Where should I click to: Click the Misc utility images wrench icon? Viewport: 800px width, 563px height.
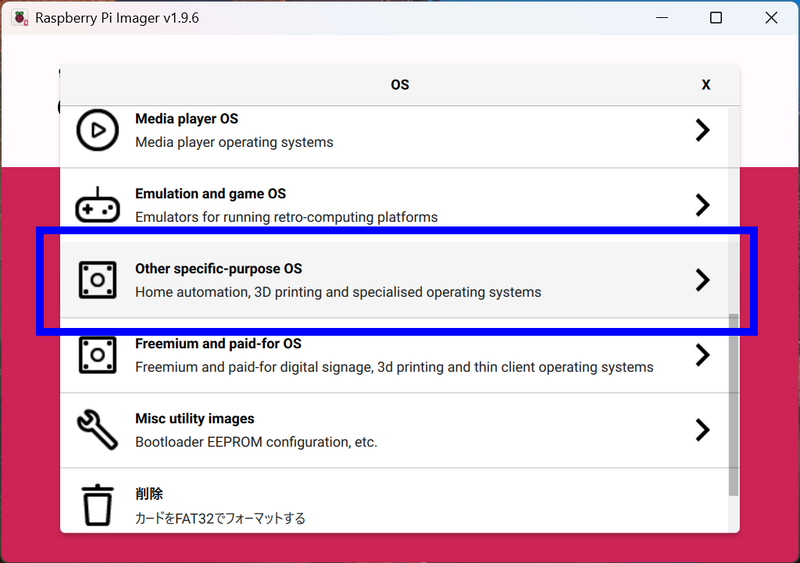(97, 430)
